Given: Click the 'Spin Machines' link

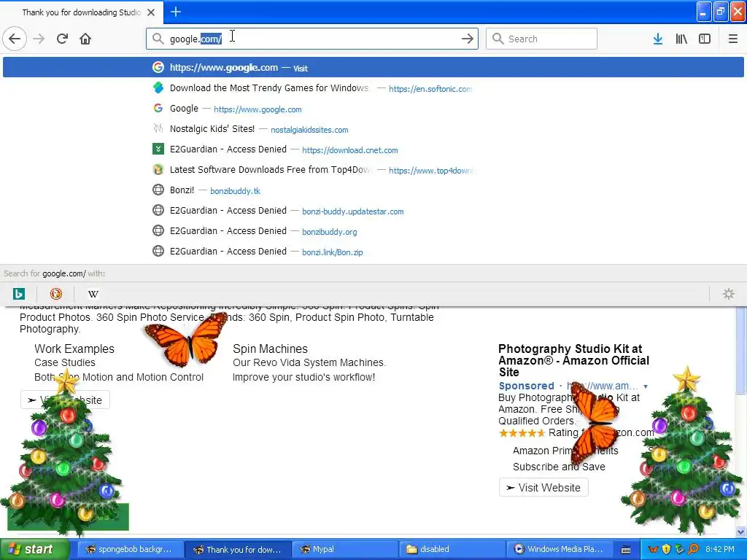Looking at the screenshot, I should (x=270, y=349).
